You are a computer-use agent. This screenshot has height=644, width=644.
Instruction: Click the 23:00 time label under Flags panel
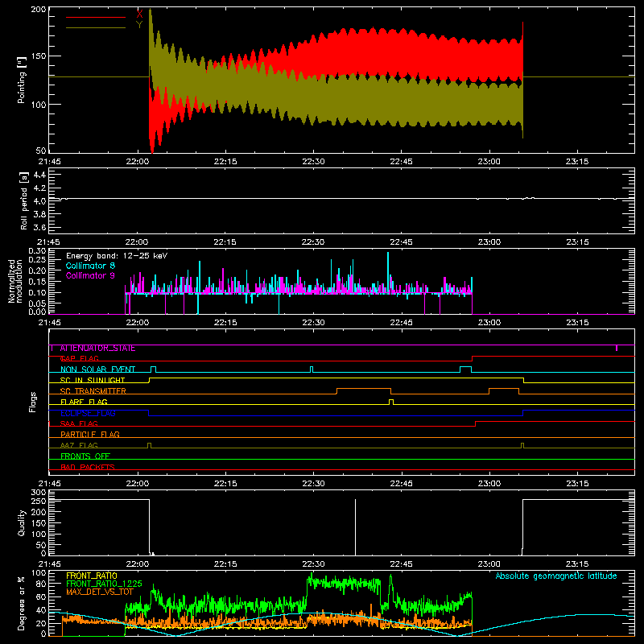click(489, 484)
